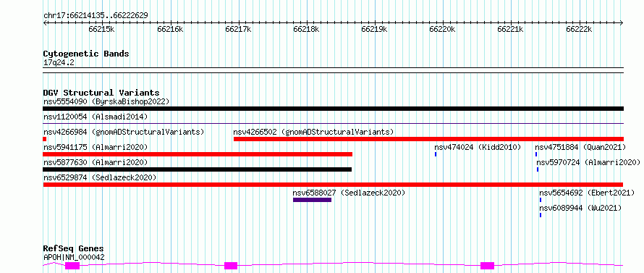Click the cytogenetic band 17q24.2 bar
This screenshot has width=644, height=273.
[x=333, y=70]
